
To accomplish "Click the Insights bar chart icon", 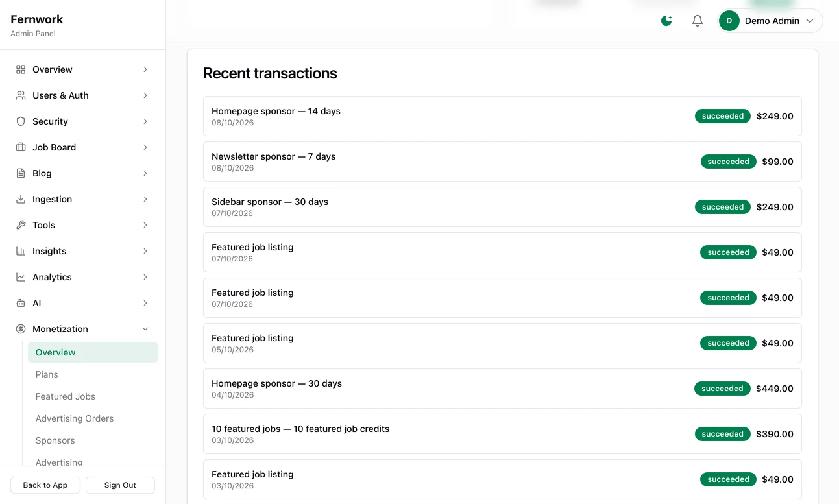I will [x=21, y=251].
